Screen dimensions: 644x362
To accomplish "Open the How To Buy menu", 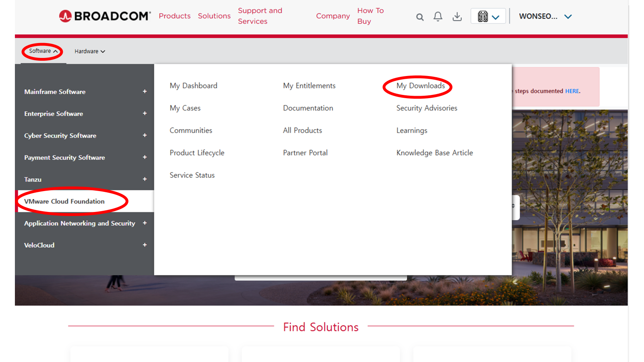I will coord(370,16).
